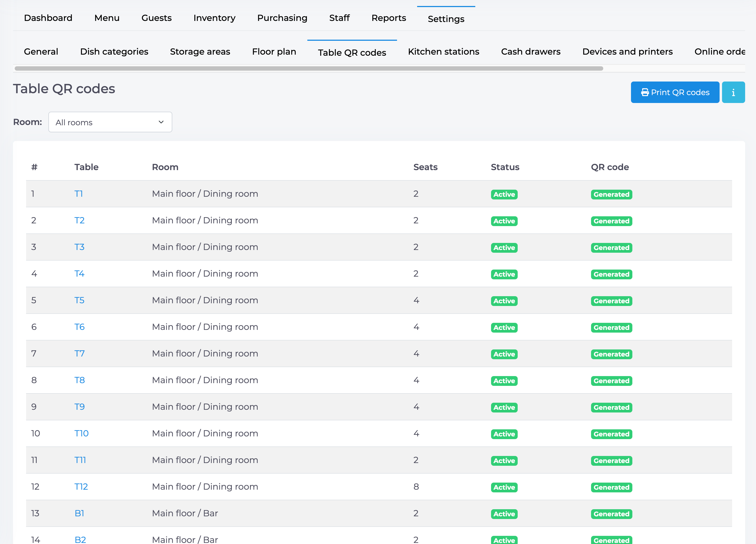Open table T9 link
Screen dimensions: 756x544
coord(79,407)
